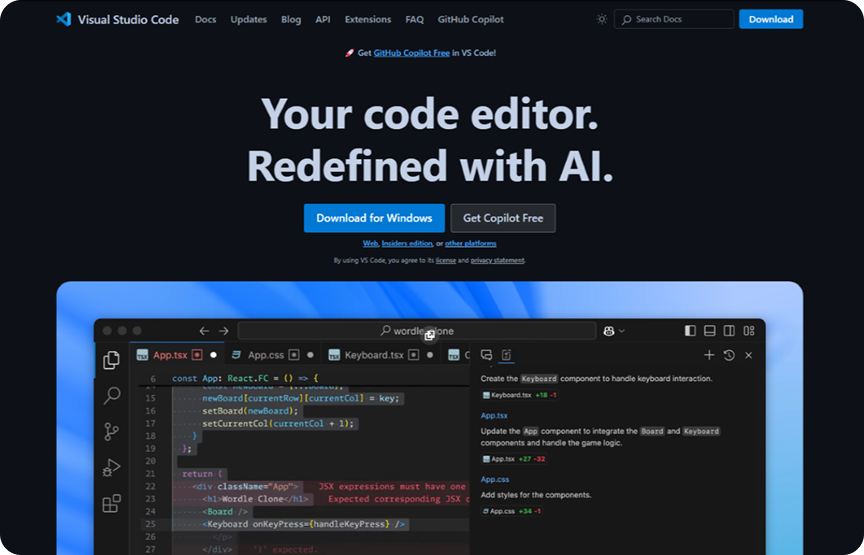
Task: Click the Copilot icon in title bar
Action: [609, 331]
